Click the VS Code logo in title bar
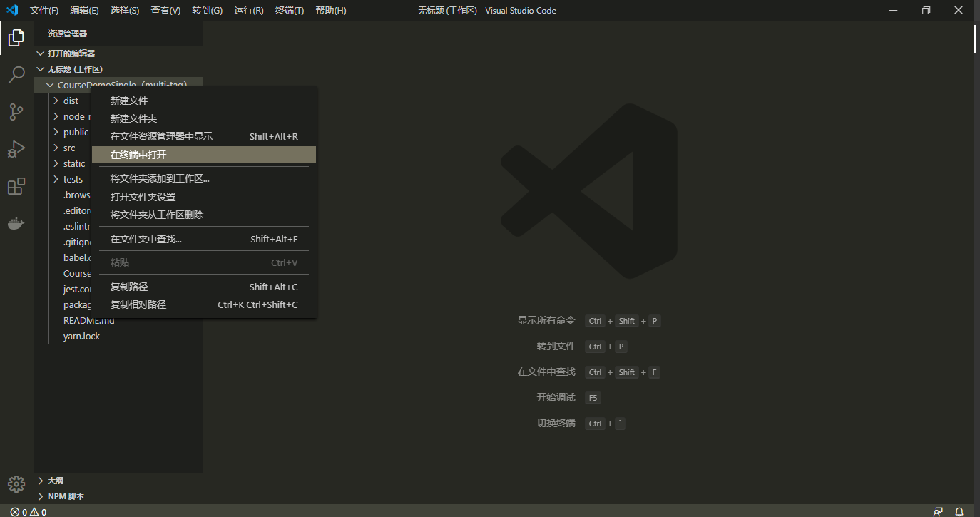The width and height of the screenshot is (980, 517). (x=12, y=10)
